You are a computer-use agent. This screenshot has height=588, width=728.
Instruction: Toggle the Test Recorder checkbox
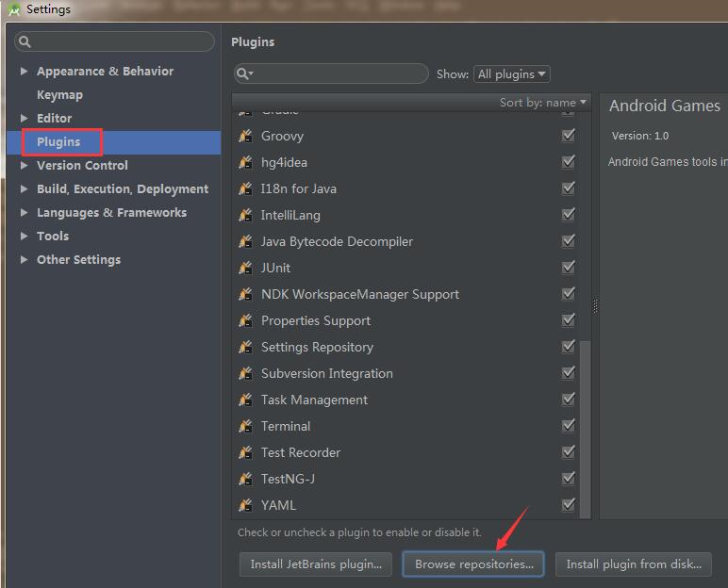pos(569,452)
